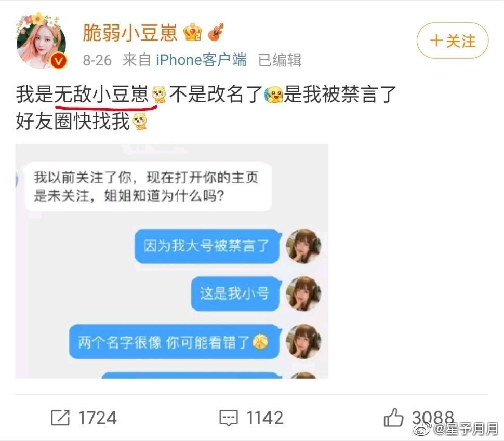Click the guitar badge icon after username

216,32
